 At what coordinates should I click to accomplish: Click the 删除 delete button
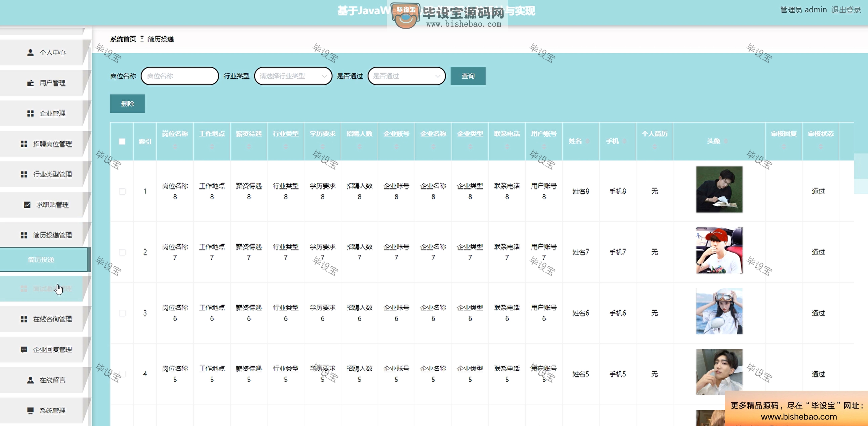coord(128,104)
